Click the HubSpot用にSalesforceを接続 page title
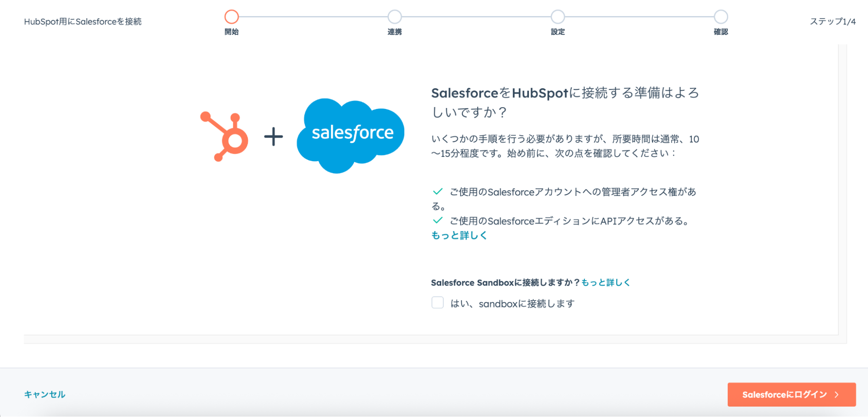The image size is (868, 417). (83, 21)
